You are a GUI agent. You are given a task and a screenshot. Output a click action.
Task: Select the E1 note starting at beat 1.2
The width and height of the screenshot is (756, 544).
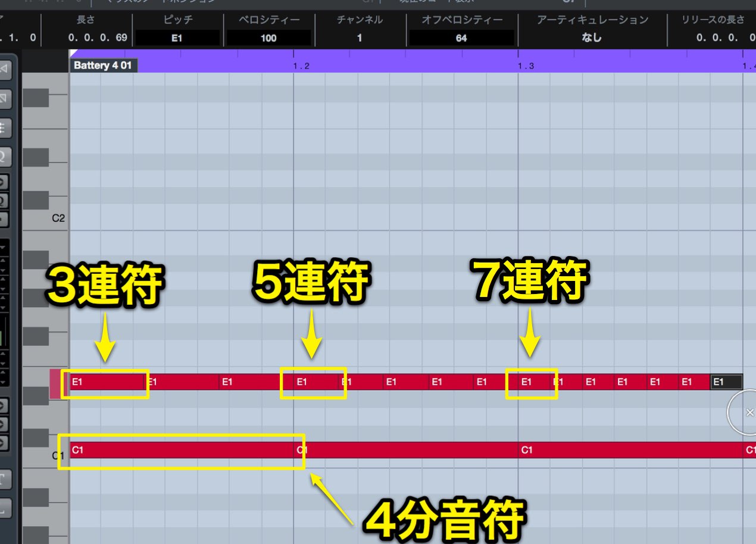[x=316, y=382]
